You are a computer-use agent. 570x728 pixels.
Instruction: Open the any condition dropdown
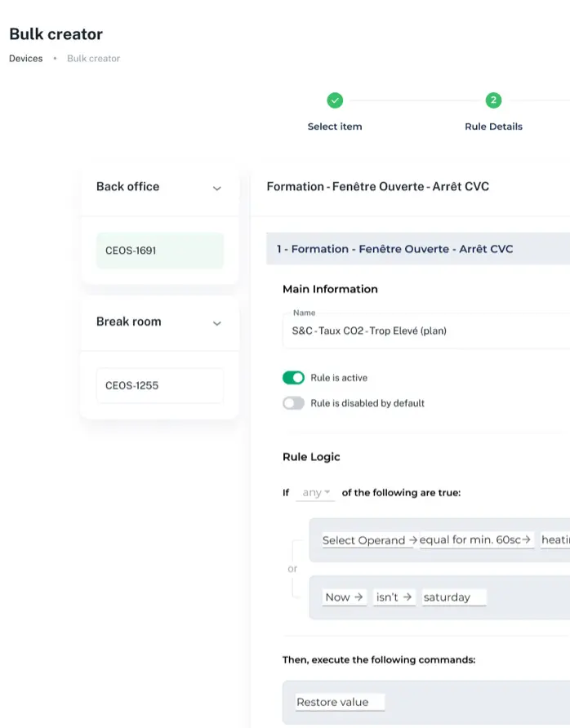point(316,493)
